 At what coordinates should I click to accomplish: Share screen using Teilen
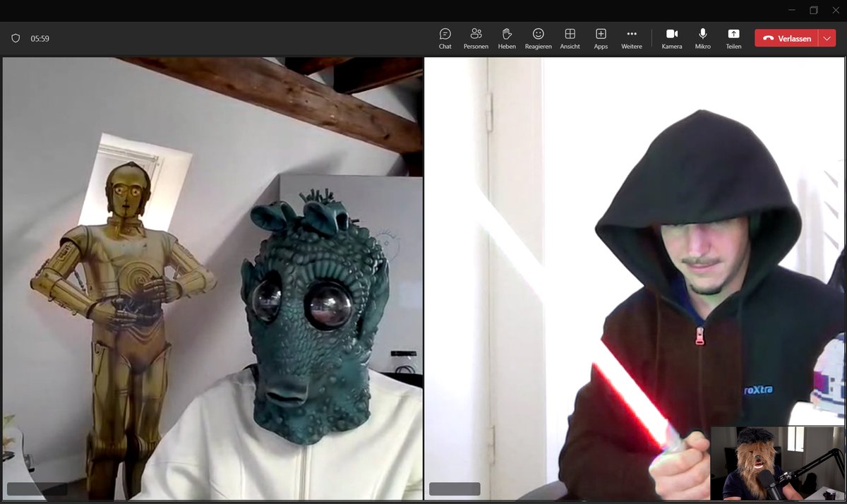[x=733, y=39]
